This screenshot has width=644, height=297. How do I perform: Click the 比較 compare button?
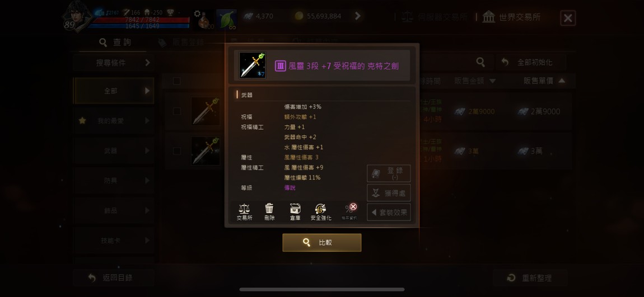tap(322, 242)
